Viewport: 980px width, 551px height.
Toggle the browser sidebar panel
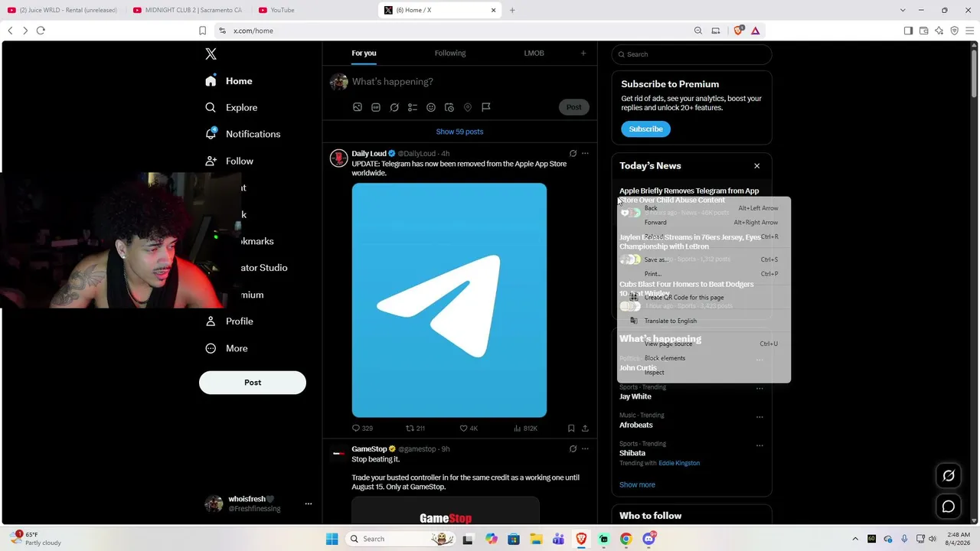tap(908, 31)
